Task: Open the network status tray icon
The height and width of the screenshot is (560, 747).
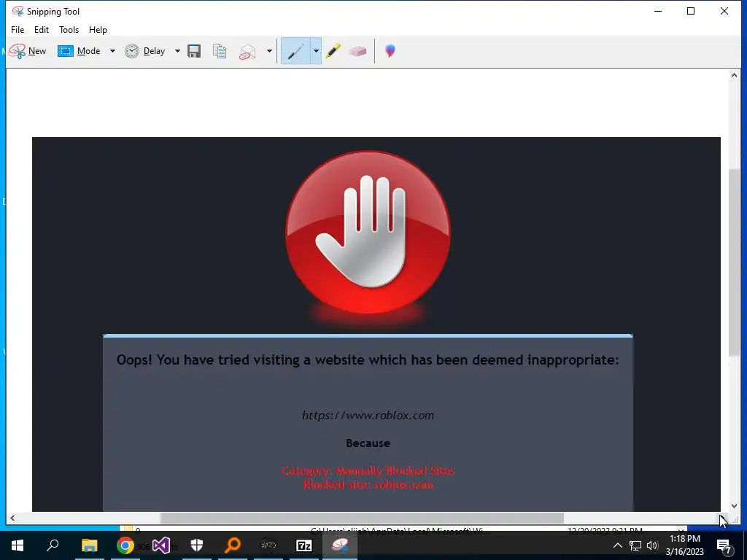Action: tap(635, 545)
